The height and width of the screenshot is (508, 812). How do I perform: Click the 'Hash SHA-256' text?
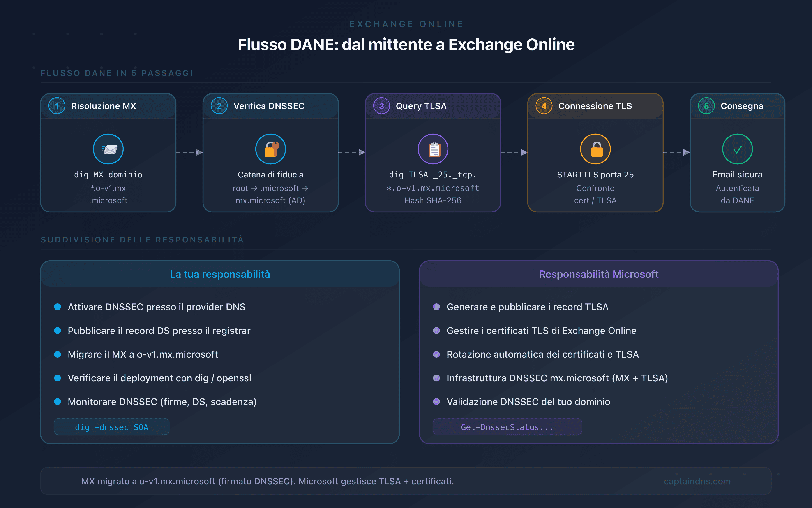433,200
